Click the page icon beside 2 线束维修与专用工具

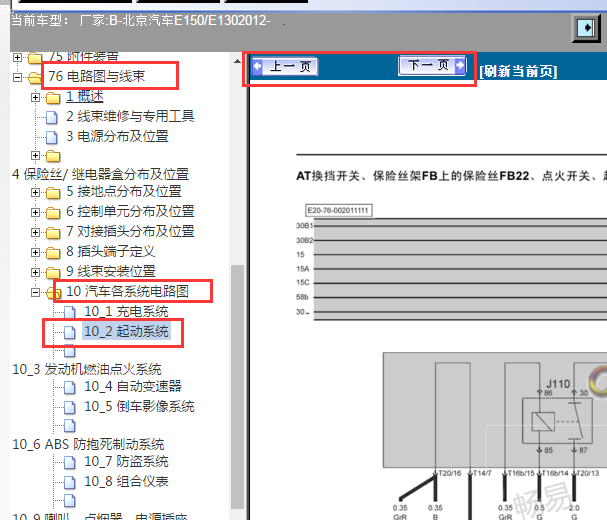point(52,117)
